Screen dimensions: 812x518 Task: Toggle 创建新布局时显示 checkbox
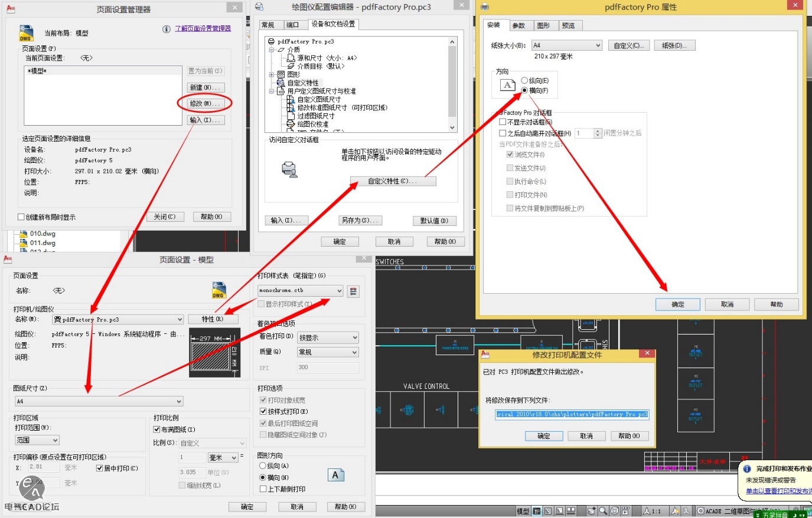tap(21, 217)
